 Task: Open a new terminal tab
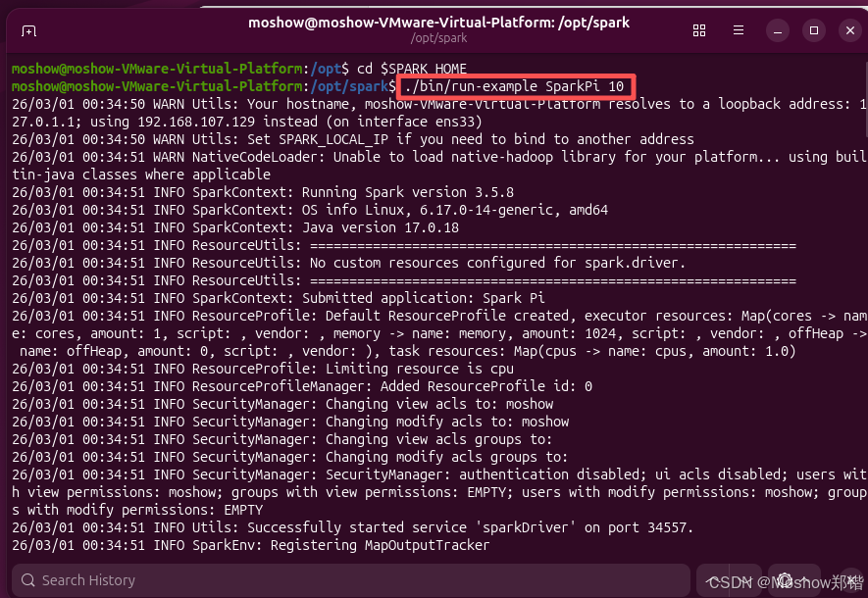(28, 31)
